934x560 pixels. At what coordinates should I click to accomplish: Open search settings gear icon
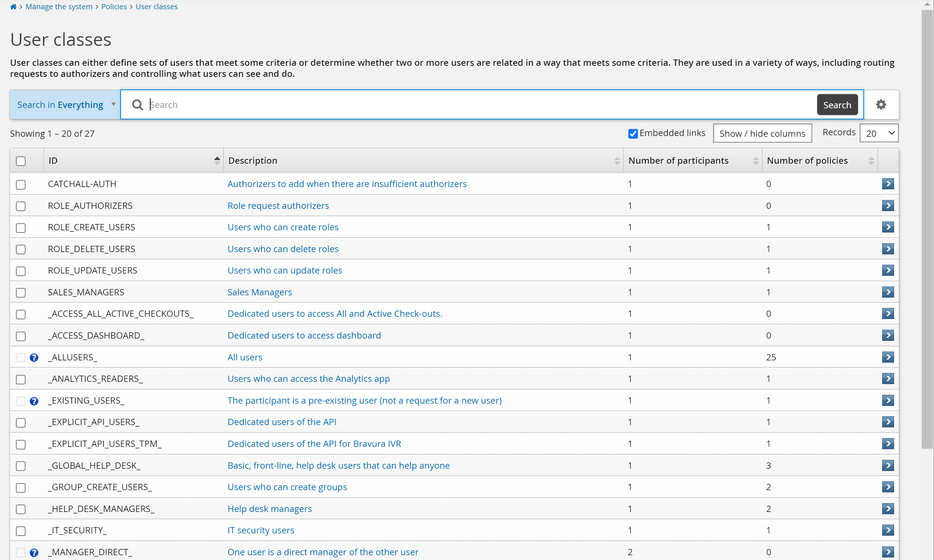pos(881,105)
